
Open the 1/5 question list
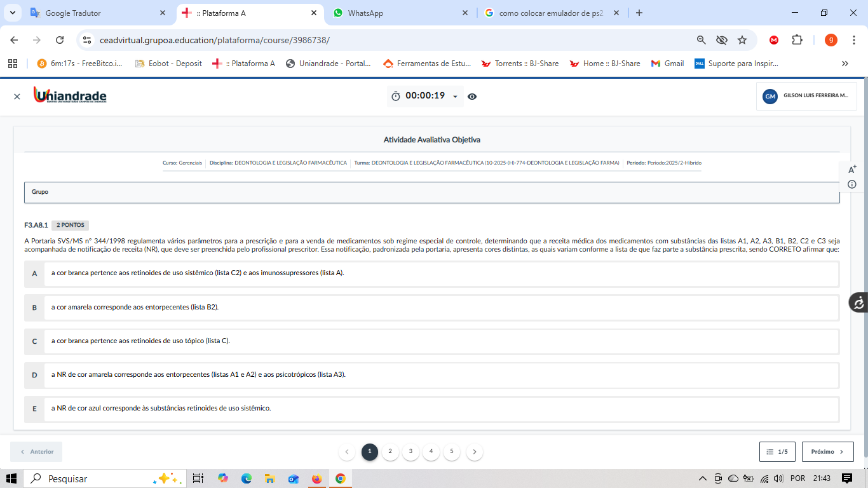point(777,452)
